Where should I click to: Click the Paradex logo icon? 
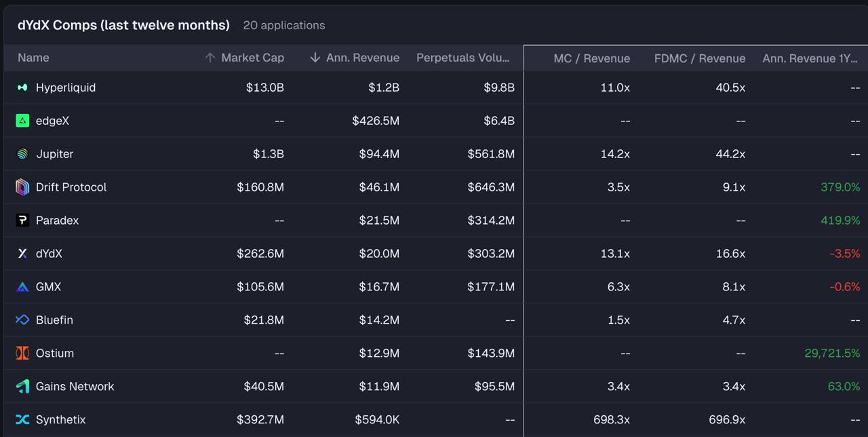pos(22,221)
